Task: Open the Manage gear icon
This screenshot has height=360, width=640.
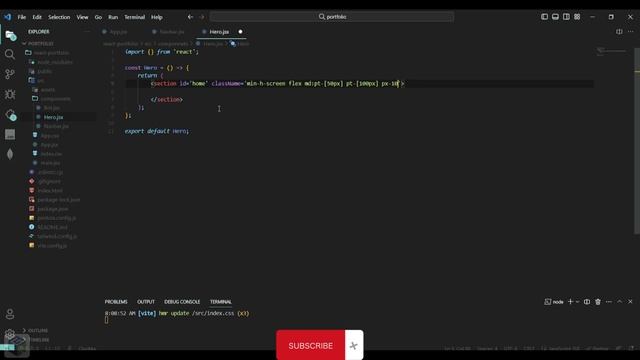Action: point(10,334)
